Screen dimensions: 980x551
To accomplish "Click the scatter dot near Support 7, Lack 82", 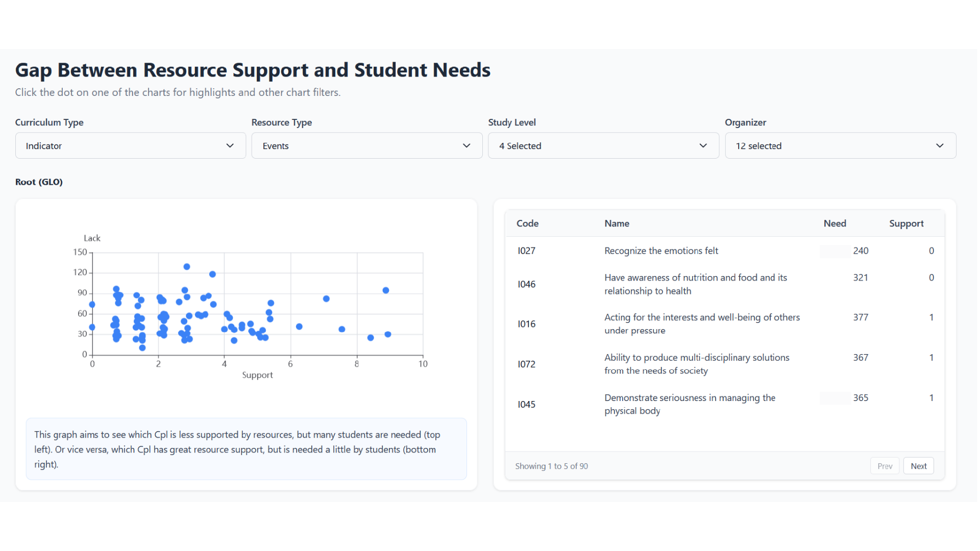I will coord(326,299).
